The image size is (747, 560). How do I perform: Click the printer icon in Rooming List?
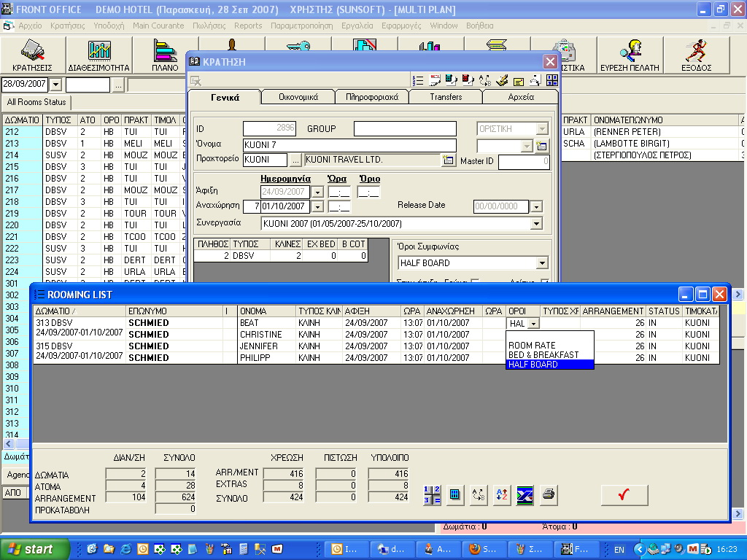click(549, 495)
